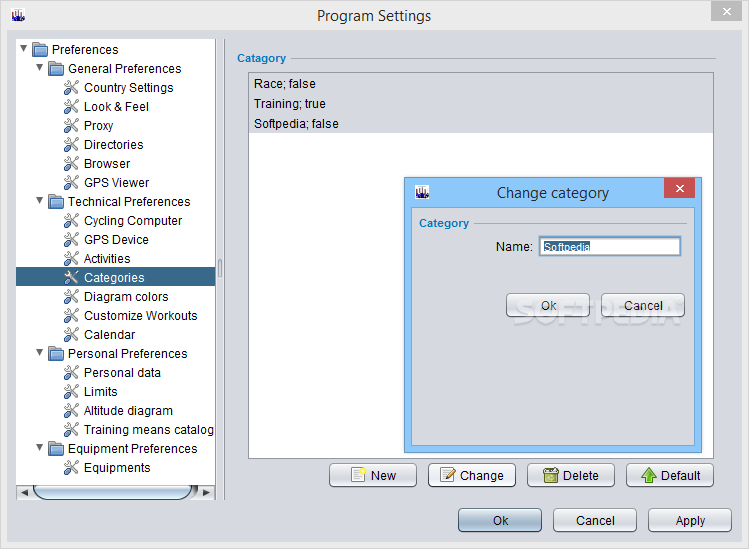This screenshot has height=549, width=749.
Task: Click the Equipments tools icon
Action: pyautogui.click(x=71, y=467)
